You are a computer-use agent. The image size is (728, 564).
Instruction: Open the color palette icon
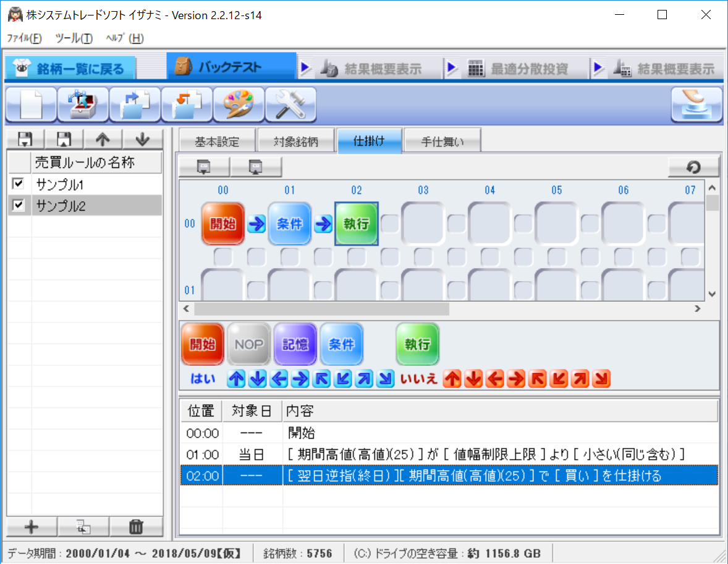pyautogui.click(x=239, y=105)
